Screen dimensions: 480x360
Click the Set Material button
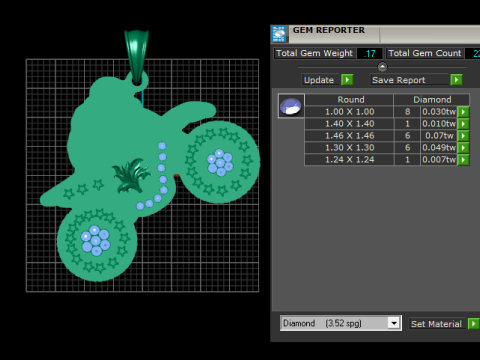tap(437, 324)
